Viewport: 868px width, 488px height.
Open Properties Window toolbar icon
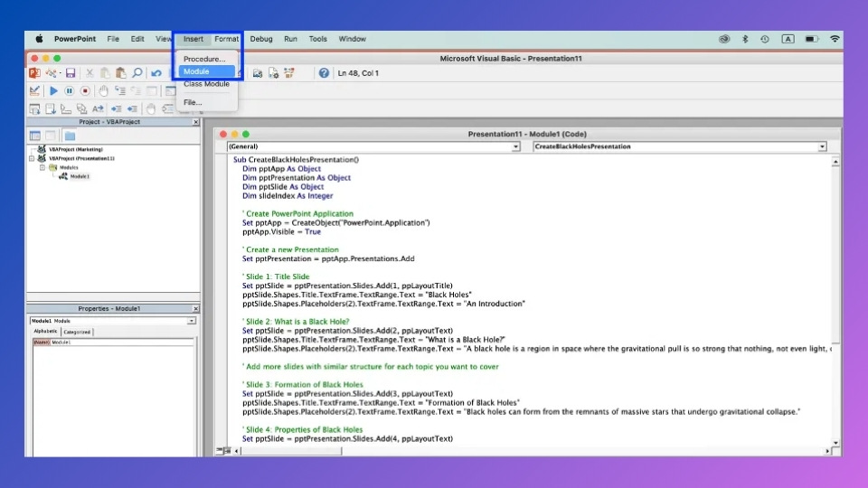(273, 73)
